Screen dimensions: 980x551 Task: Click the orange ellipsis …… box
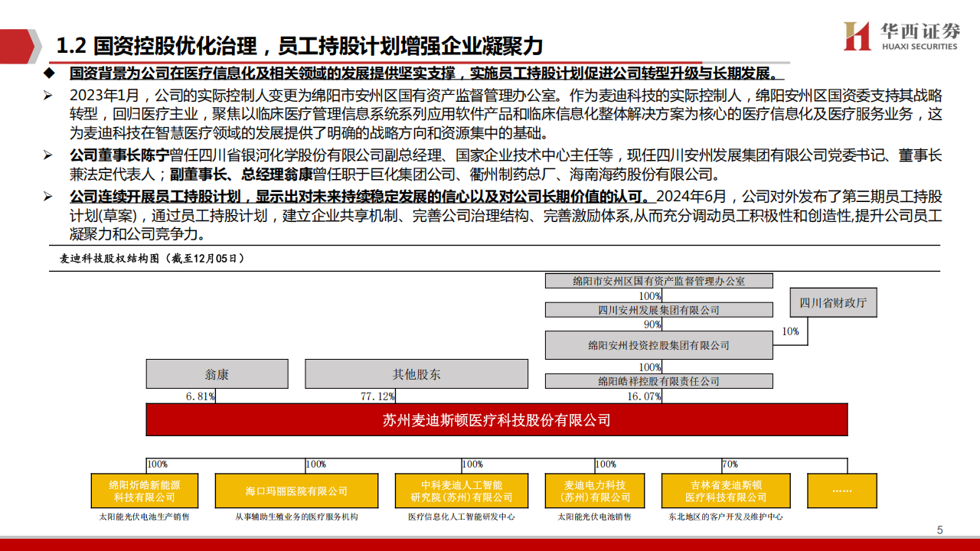(842, 491)
